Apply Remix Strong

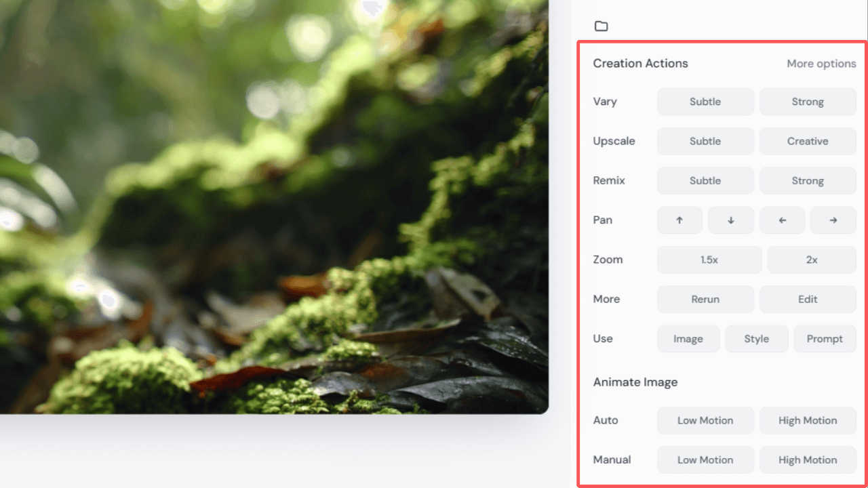808,181
